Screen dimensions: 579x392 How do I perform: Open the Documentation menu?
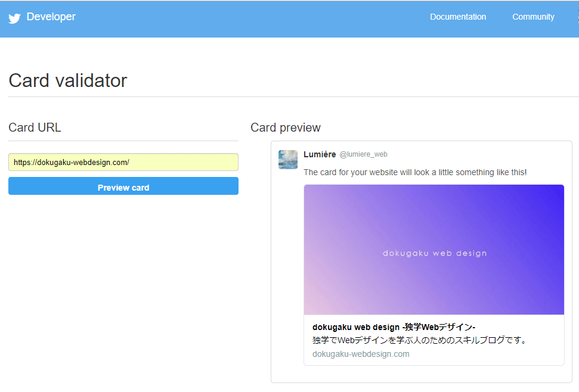[458, 17]
